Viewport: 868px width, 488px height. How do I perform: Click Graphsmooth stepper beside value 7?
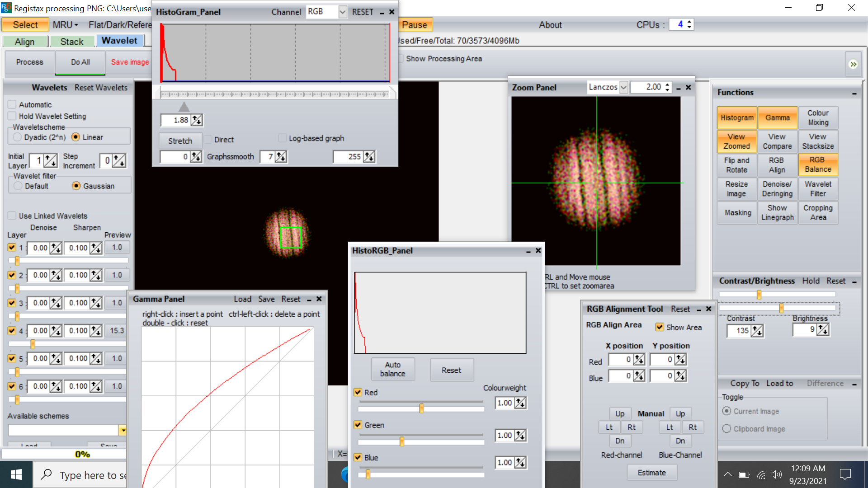coord(281,156)
